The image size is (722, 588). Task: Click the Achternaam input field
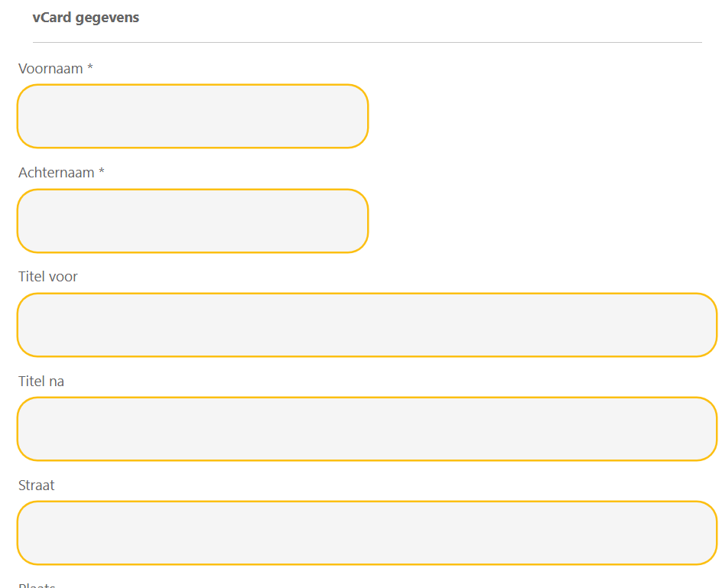192,220
